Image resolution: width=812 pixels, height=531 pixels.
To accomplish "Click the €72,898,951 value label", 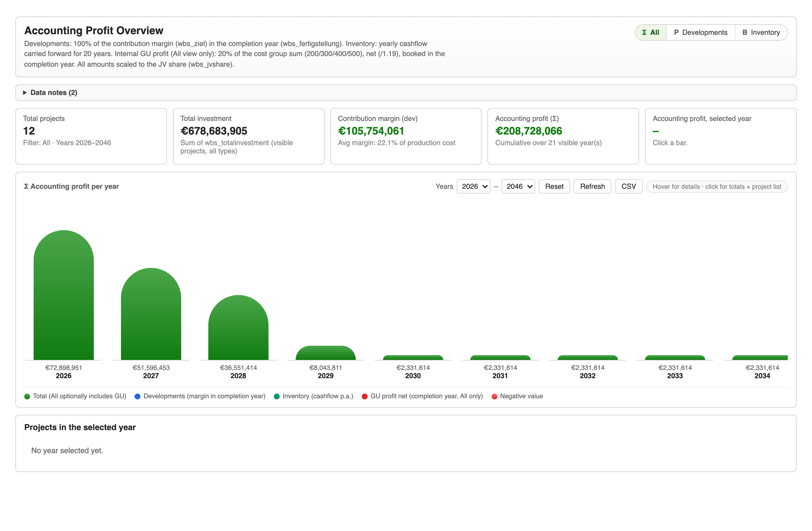I will 64,368.
